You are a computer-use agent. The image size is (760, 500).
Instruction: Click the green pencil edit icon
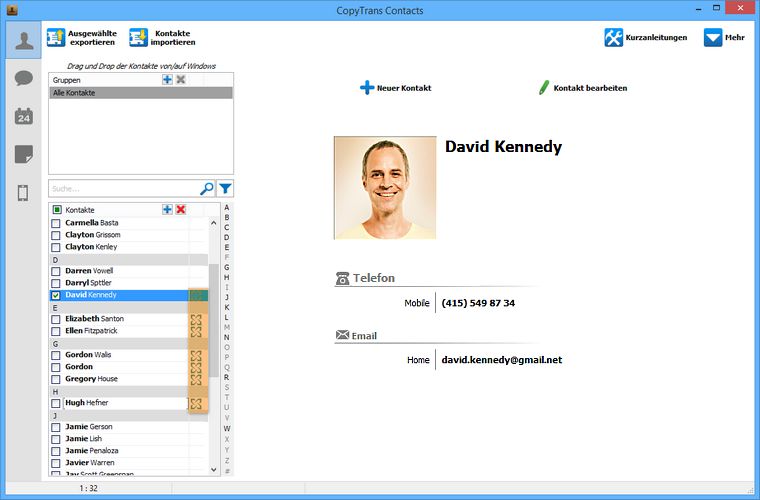544,88
